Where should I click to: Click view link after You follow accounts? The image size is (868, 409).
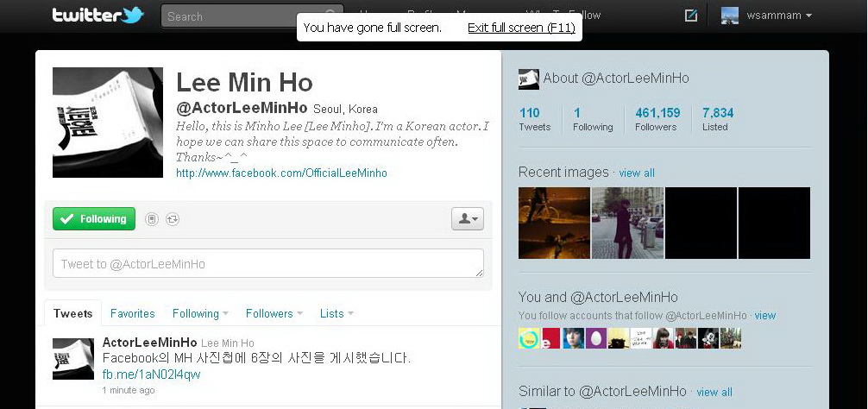[x=765, y=316]
